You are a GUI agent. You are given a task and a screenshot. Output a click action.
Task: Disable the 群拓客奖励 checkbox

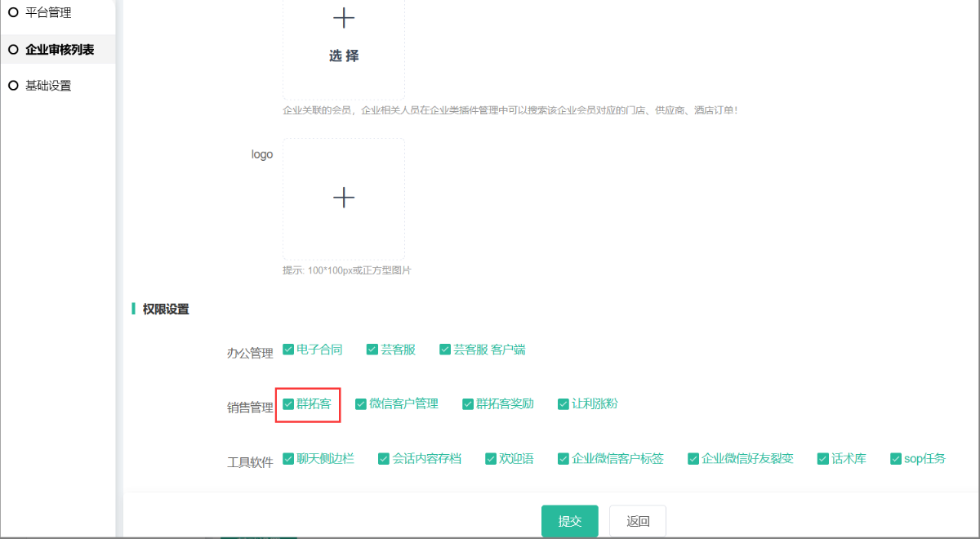[468, 403]
